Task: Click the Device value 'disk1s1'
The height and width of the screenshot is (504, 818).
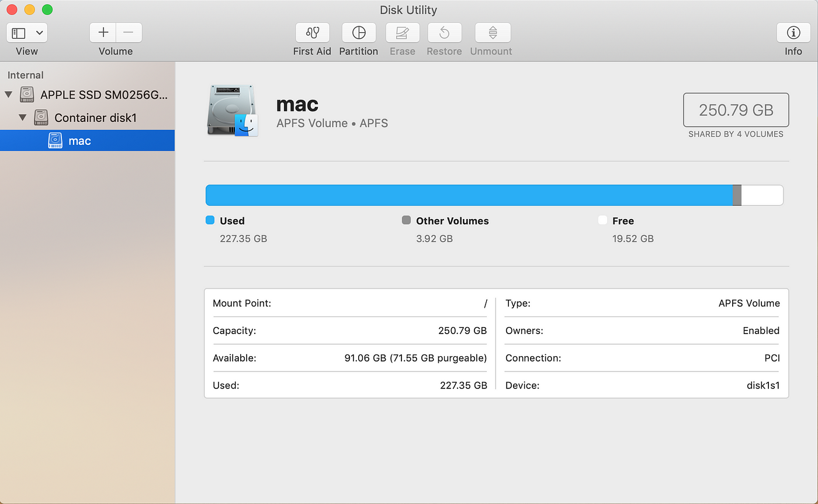Action: point(763,385)
